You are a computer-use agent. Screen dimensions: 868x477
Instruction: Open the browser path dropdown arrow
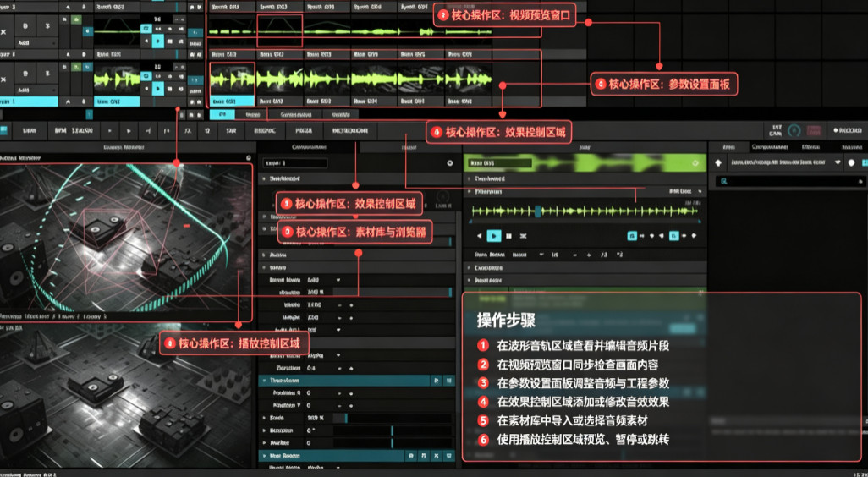(838, 163)
